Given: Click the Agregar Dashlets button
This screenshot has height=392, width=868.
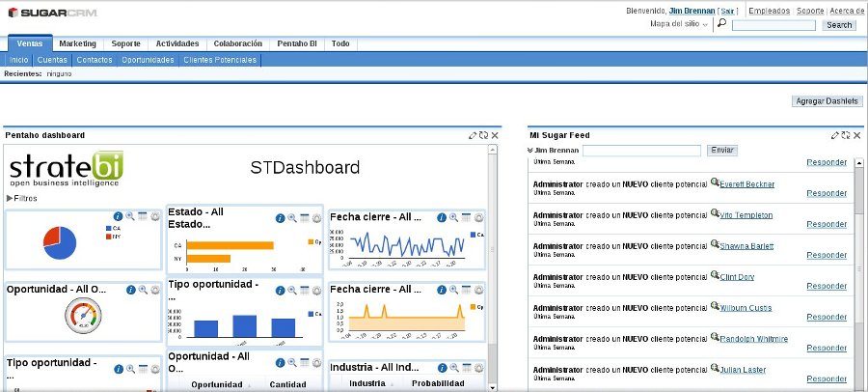Looking at the screenshot, I should (x=827, y=101).
